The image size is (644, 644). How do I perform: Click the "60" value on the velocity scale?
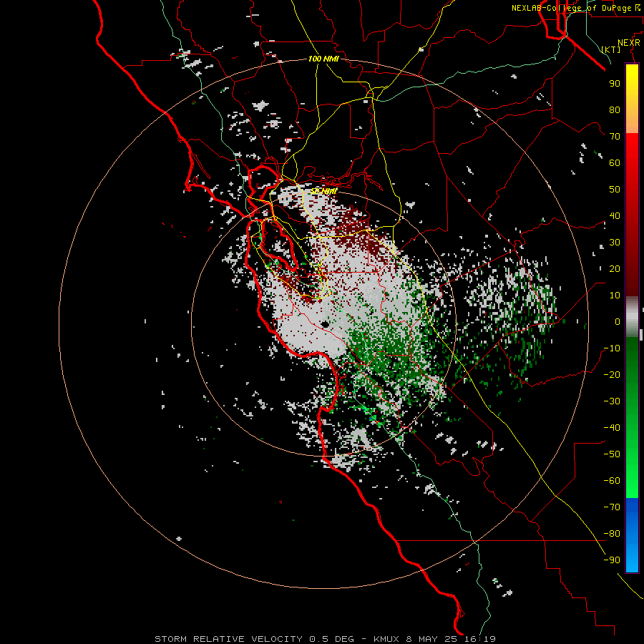(615, 162)
